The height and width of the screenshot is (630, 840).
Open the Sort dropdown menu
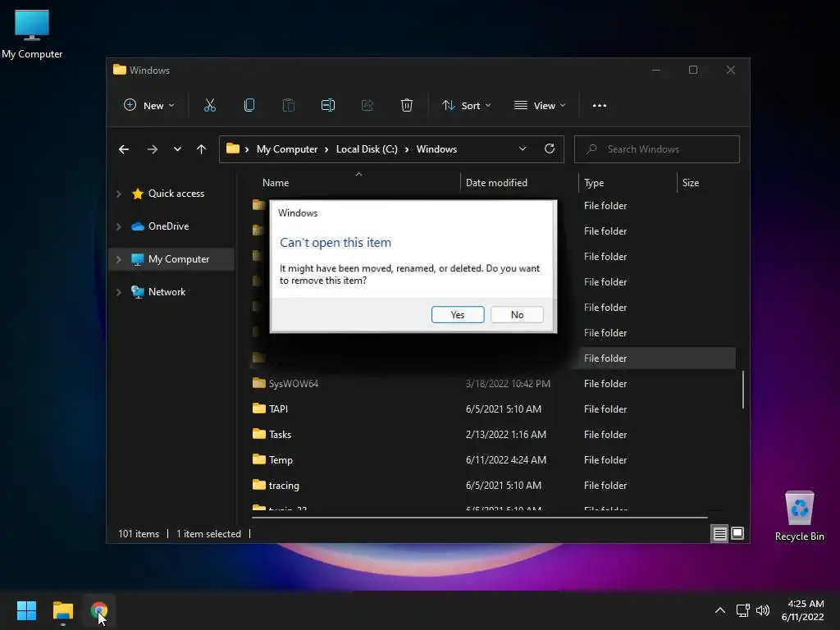[466, 106]
